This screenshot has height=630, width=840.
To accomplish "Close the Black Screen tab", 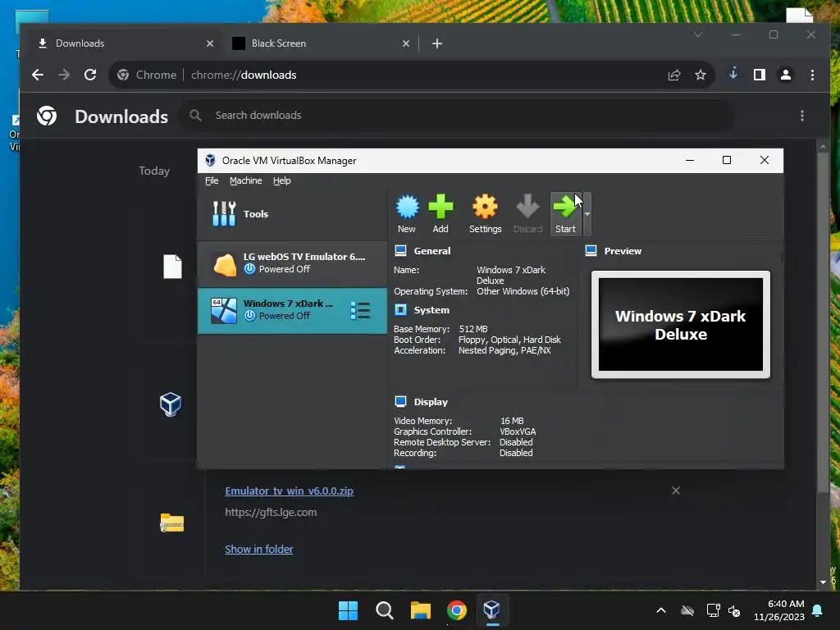I will [x=406, y=43].
